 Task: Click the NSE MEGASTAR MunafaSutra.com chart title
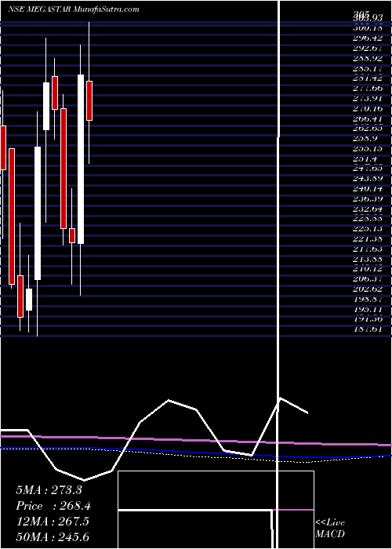click(x=74, y=9)
